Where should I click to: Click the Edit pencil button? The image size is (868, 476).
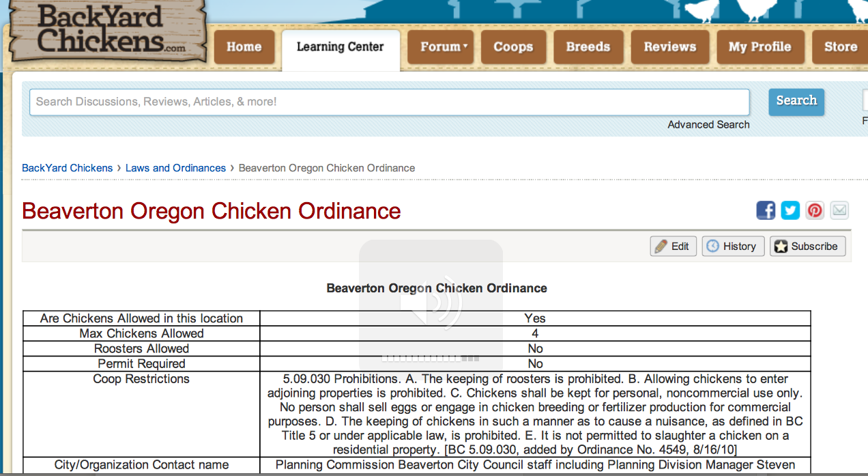coord(673,247)
